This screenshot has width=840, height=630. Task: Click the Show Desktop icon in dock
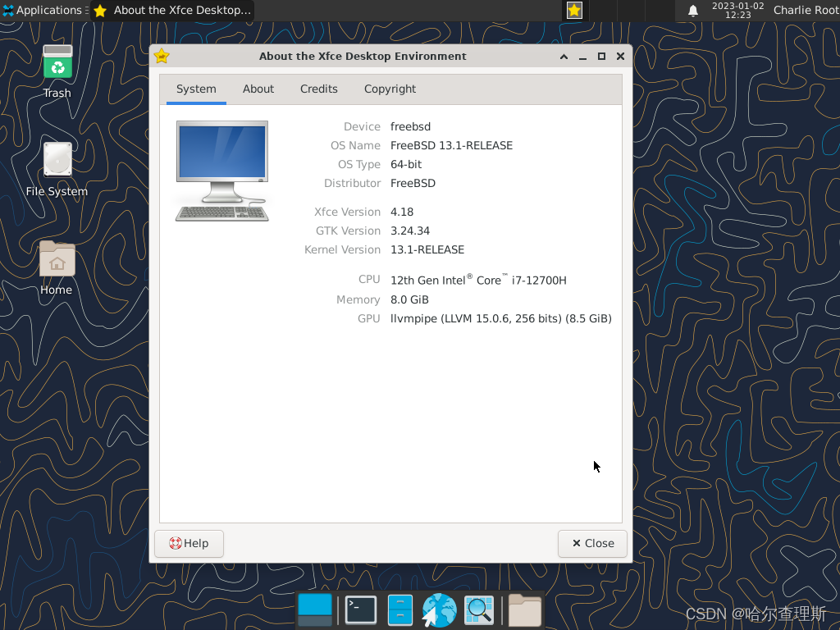[315, 609]
